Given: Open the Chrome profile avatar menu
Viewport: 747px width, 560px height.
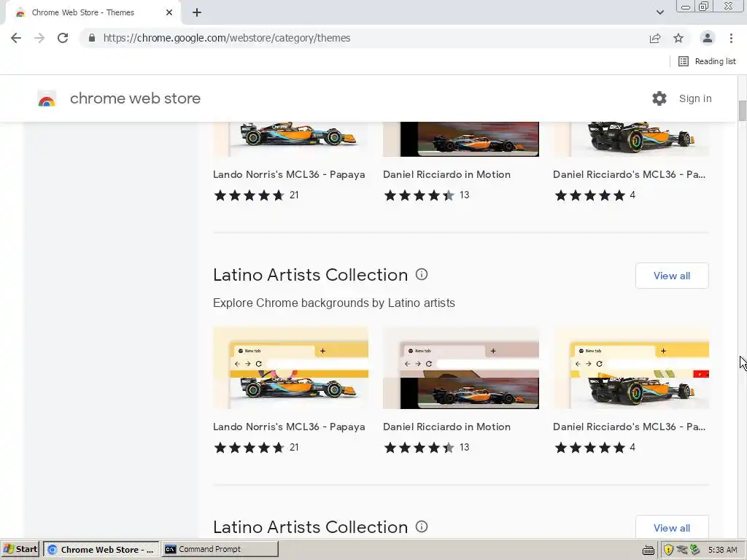Looking at the screenshot, I should coord(708,38).
